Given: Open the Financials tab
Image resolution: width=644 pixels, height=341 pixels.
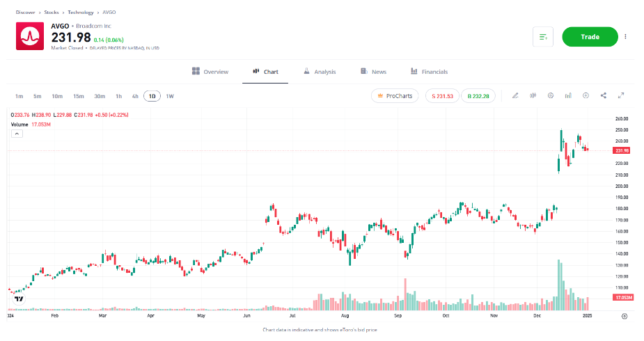Looking at the screenshot, I should click(429, 72).
